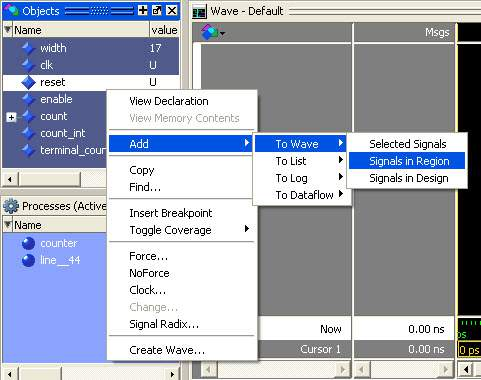The width and height of the screenshot is (481, 380).
Task: Click the line__44 process name
Action: (x=60, y=260)
